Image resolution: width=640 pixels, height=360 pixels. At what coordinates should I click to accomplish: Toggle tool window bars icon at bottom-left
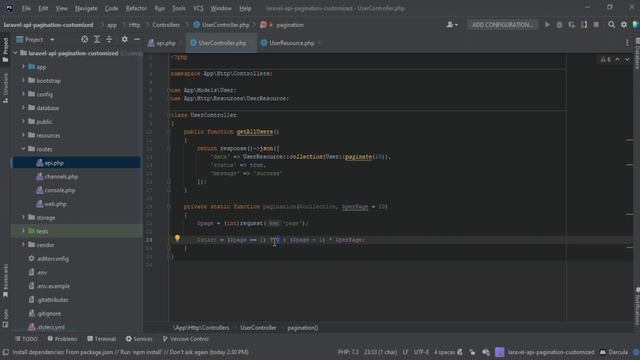pyautogui.click(x=5, y=352)
